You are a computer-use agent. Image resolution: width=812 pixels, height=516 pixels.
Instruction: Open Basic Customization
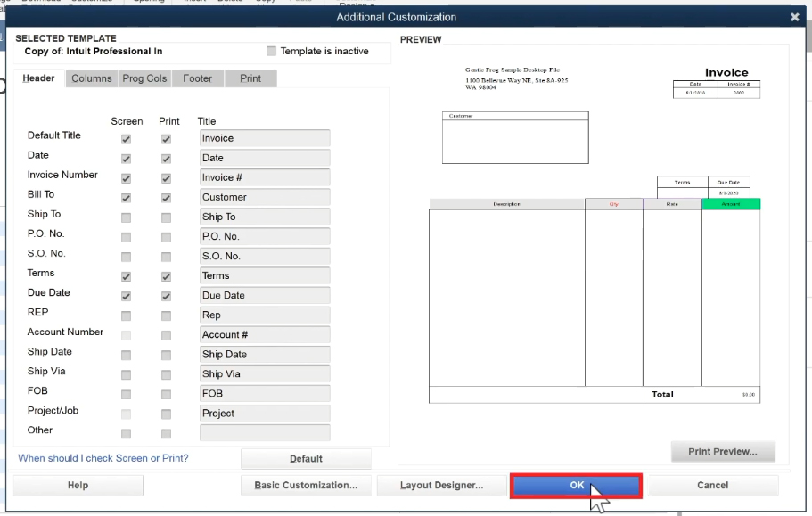(306, 486)
